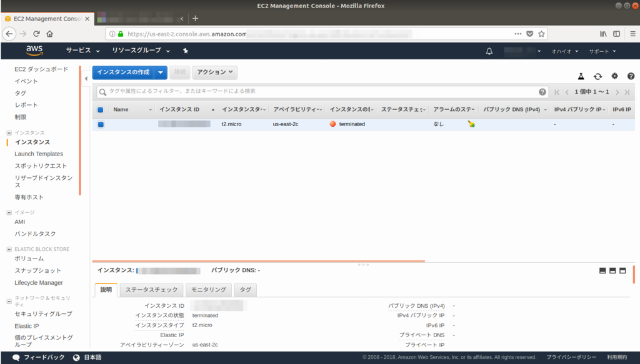Viewport: 640px width, 364px height.
Task: Set details pane to split layout
Action: (612, 270)
